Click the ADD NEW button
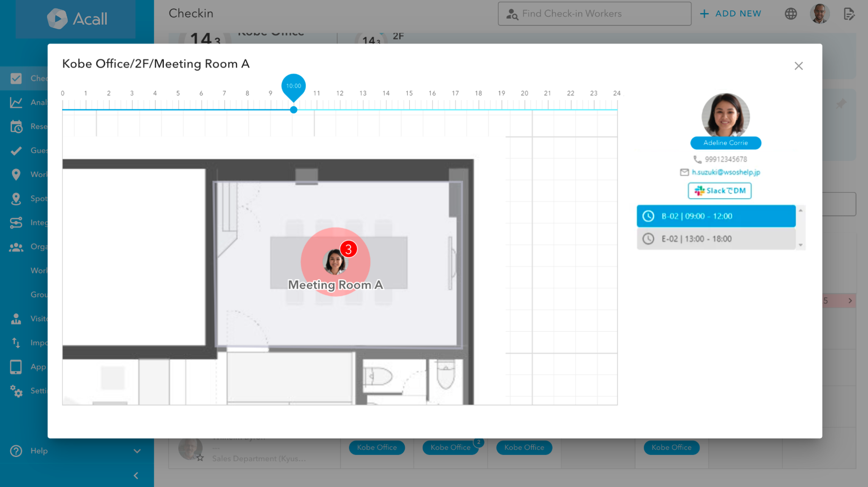The width and height of the screenshot is (868, 487). click(731, 14)
